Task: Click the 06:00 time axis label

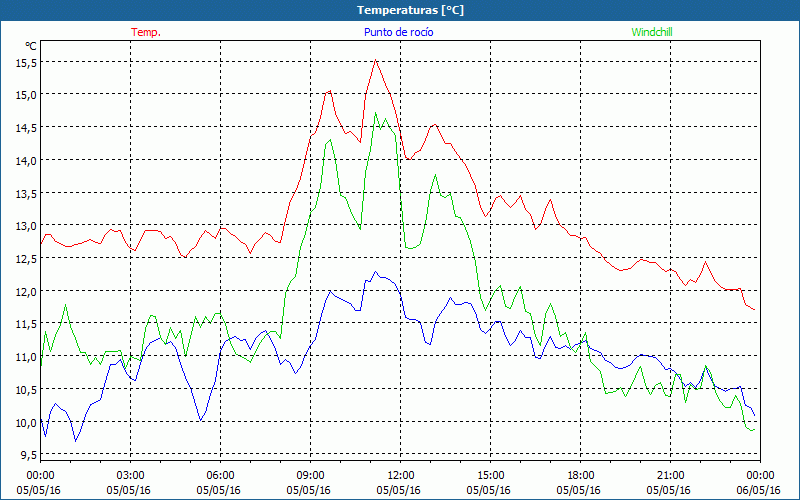Action: [x=220, y=475]
